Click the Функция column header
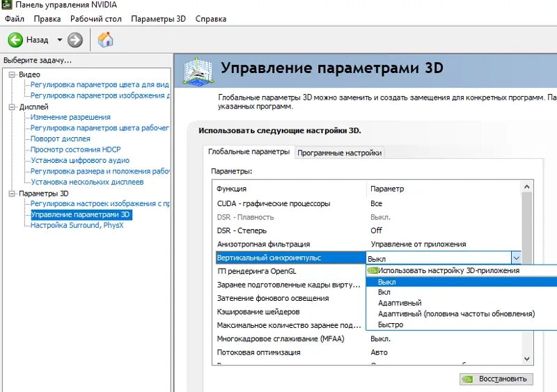Image resolution: width=557 pixels, height=392 pixels. 290,189
